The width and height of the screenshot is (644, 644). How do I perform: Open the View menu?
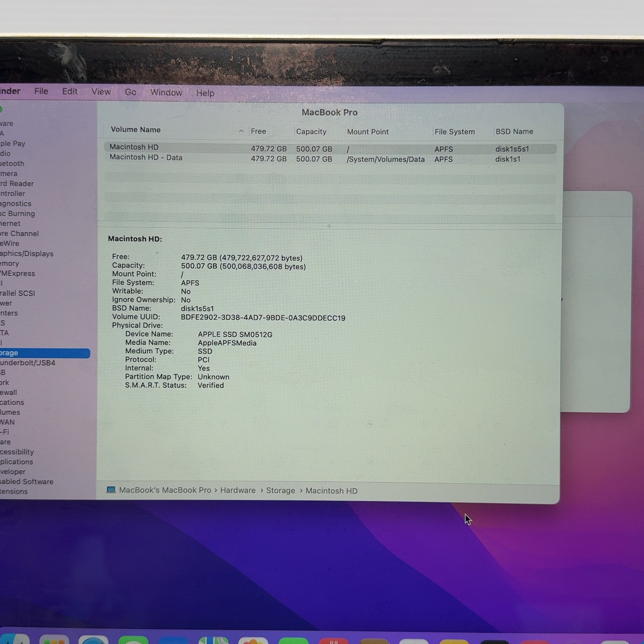[x=101, y=92]
